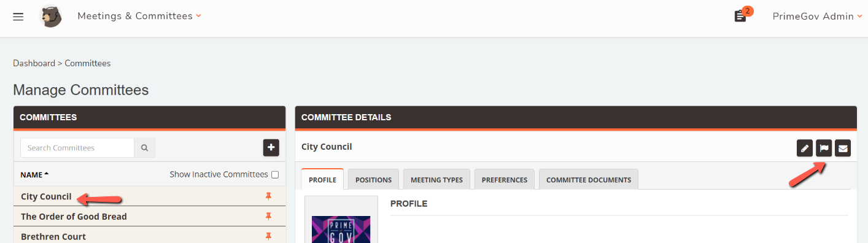Image resolution: width=868 pixels, height=243 pixels.
Task: Click the bear logo icon
Action: 50,17
